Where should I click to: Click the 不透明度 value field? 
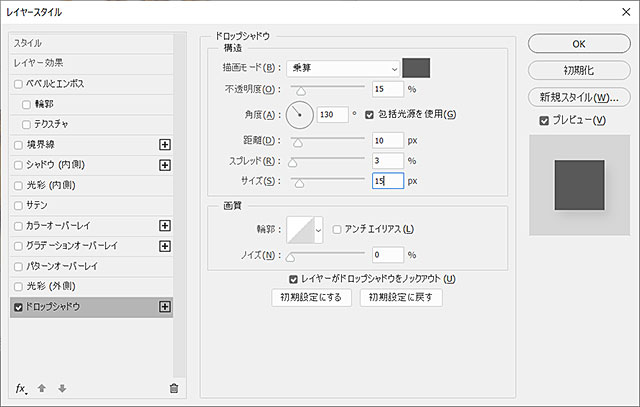tap(388, 89)
